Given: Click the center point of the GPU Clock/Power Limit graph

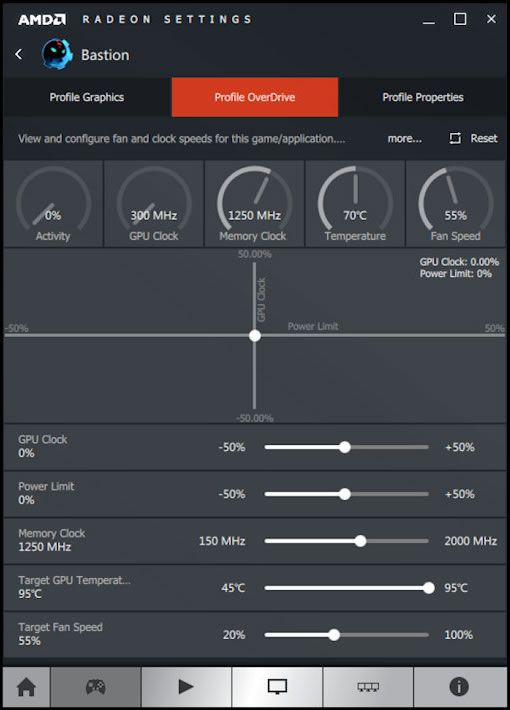Looking at the screenshot, I should 255,336.
